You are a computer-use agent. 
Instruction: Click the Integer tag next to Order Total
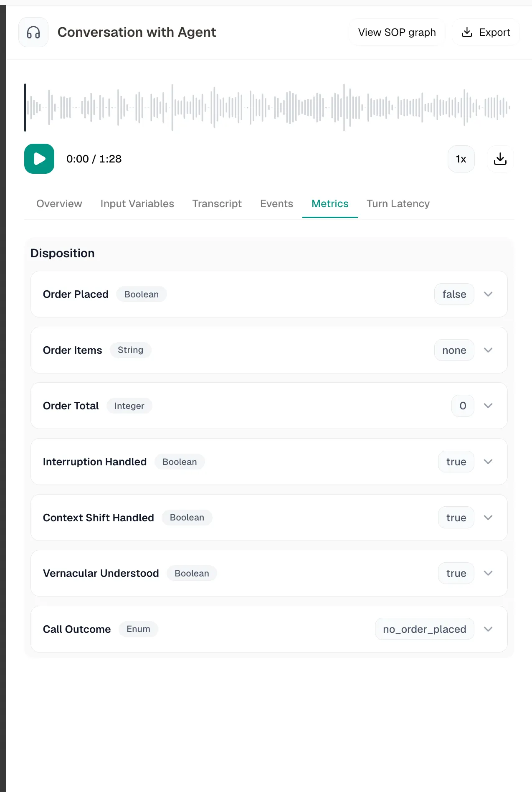129,406
